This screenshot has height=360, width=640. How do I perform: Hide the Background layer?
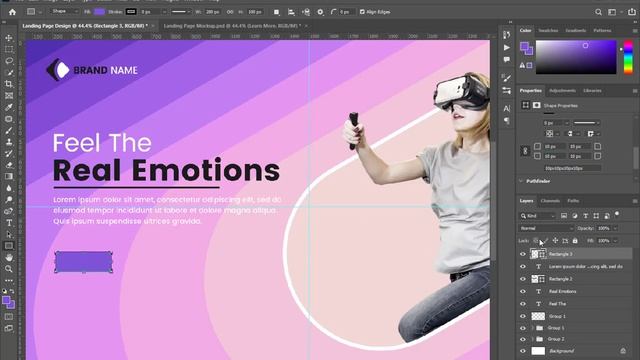[523, 351]
